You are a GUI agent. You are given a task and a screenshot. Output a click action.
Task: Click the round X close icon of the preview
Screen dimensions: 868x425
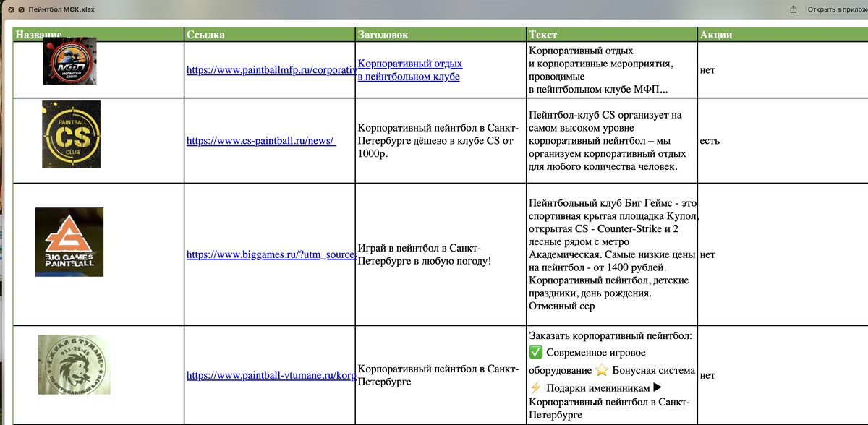pos(11,9)
